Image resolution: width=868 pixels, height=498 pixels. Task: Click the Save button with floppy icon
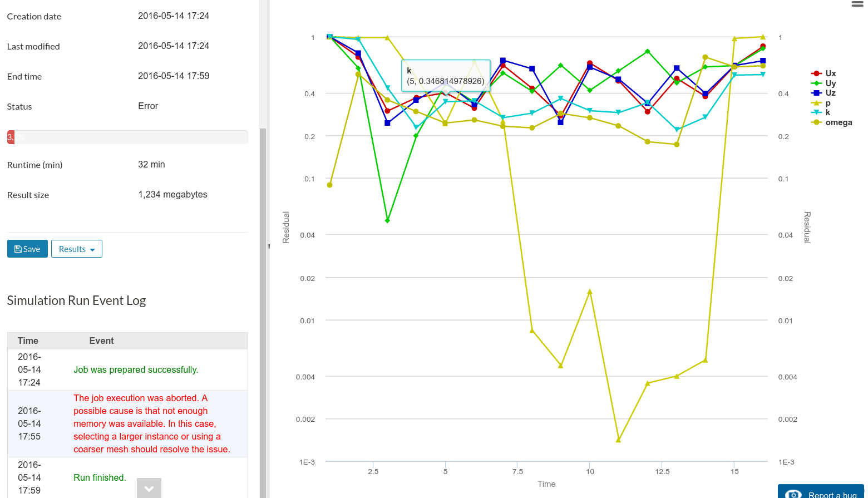click(27, 249)
